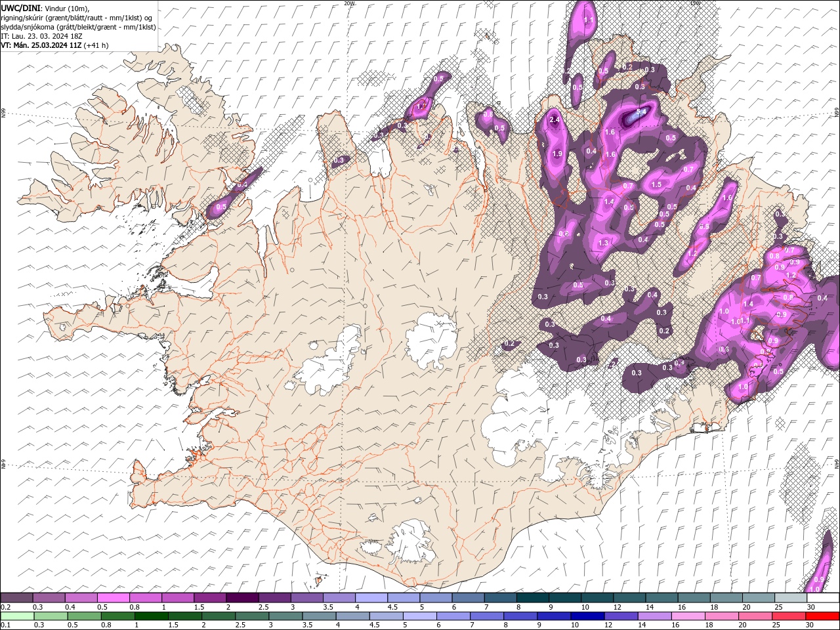
Task: Pick the rain scale swatch between 2.5 and 3
Action: [251, 616]
